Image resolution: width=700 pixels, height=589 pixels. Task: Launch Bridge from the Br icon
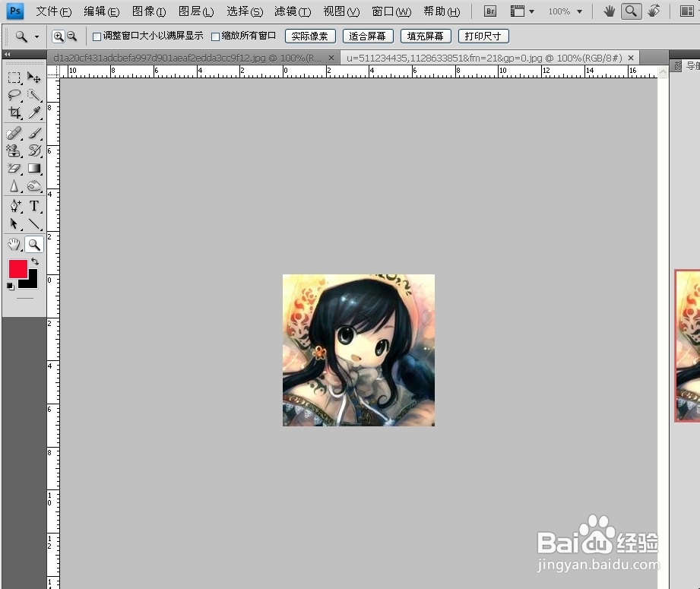tap(489, 11)
